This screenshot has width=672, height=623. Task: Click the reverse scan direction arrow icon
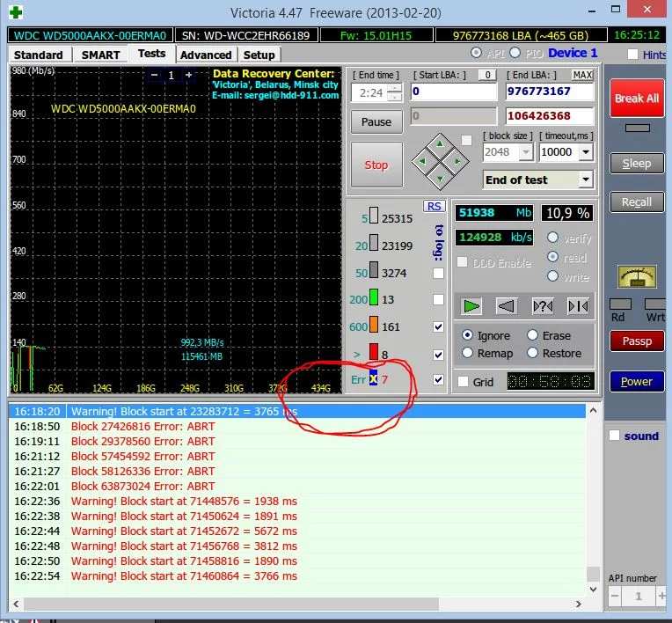pyautogui.click(x=506, y=305)
